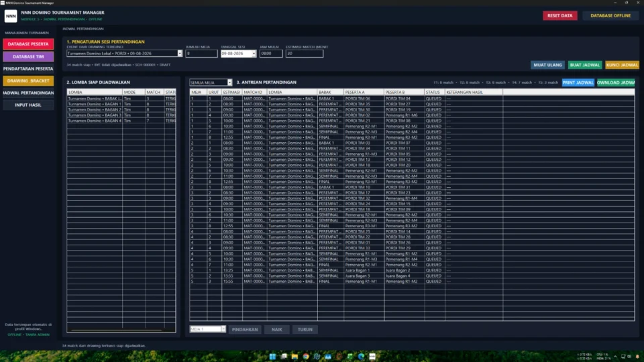Image resolution: width=644 pixels, height=362 pixels.
Task: Focus the Jumlah Meja input field
Action: [201, 54]
